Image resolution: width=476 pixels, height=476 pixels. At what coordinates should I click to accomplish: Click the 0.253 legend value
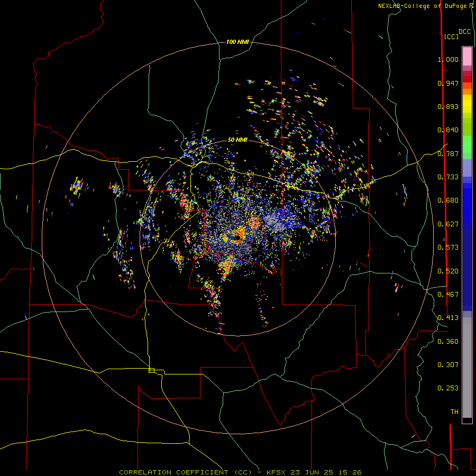[448, 388]
